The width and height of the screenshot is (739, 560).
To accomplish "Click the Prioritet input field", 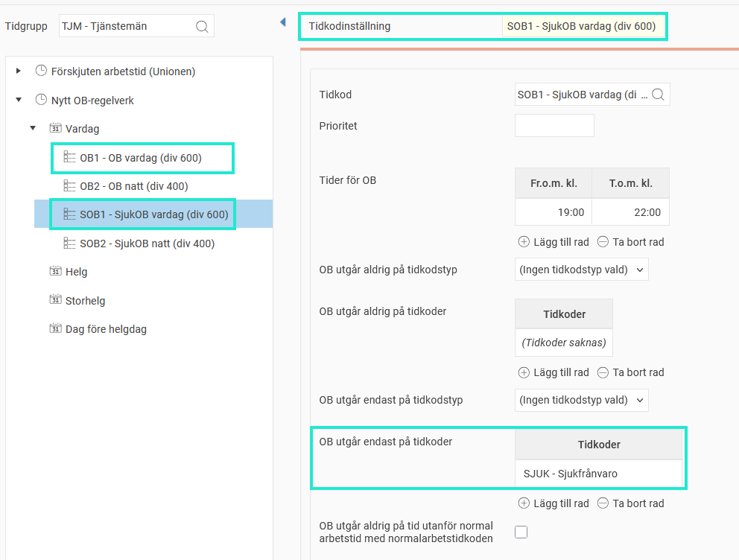I will click(554, 126).
